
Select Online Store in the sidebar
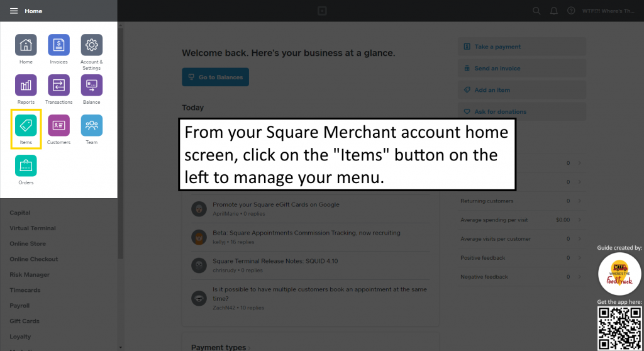[28, 243]
